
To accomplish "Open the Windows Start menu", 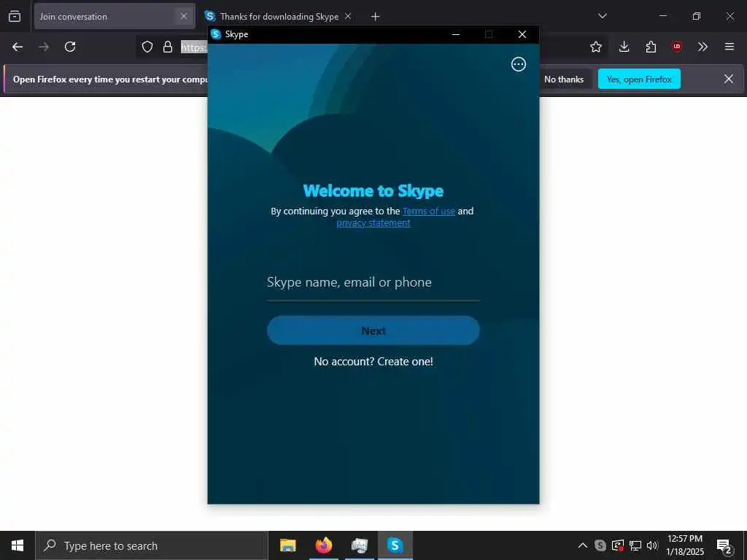I will [x=18, y=545].
